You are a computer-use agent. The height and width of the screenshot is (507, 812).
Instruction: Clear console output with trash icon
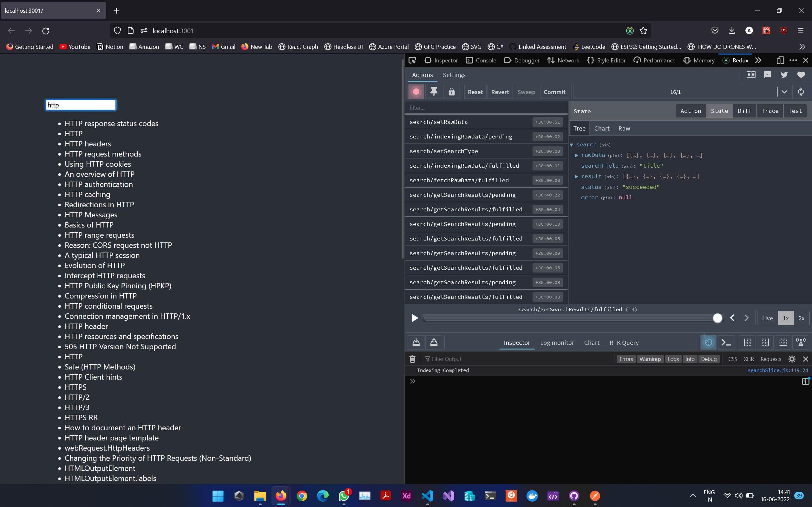(412, 359)
